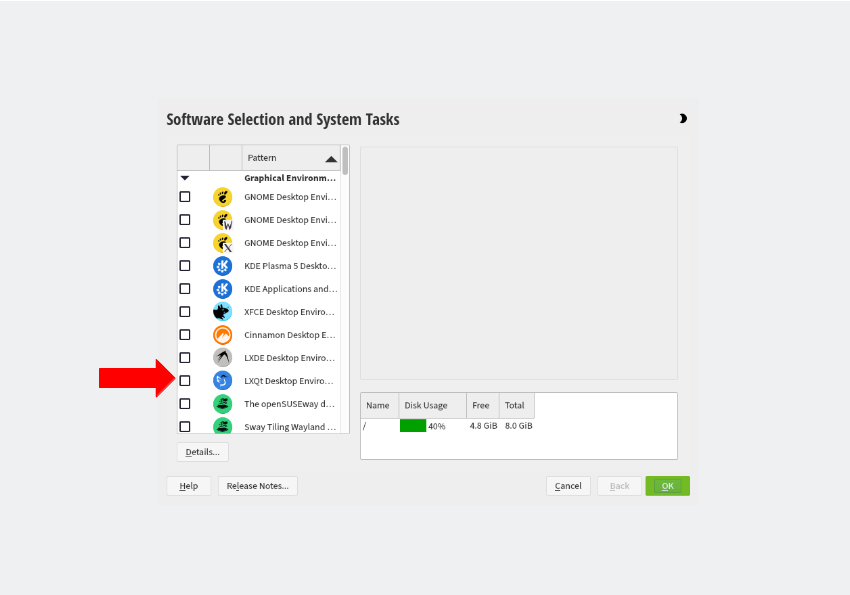The width and height of the screenshot is (850, 595).
Task: Confirm selection with OK
Action: (x=667, y=486)
